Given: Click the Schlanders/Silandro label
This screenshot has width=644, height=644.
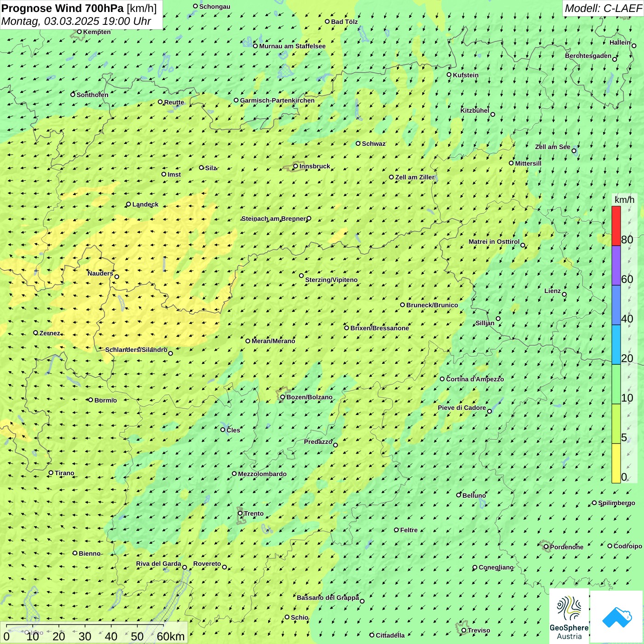Looking at the screenshot, I should click(136, 350).
